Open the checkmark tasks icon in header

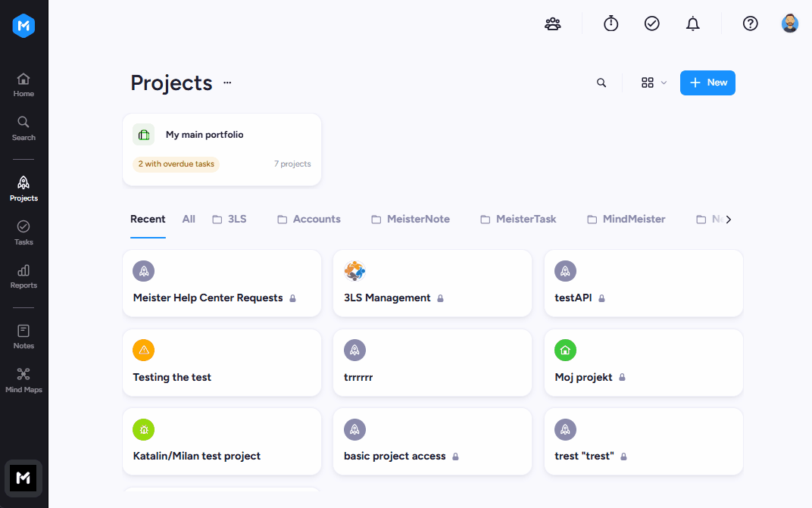click(652, 23)
